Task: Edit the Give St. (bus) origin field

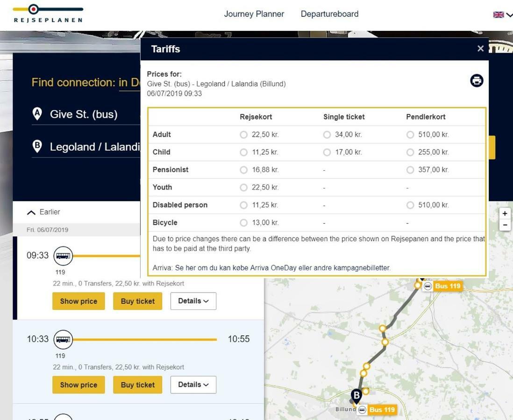Action: click(x=86, y=114)
